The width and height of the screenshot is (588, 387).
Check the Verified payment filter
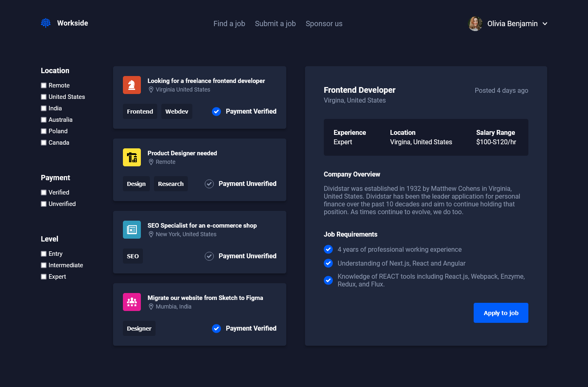tap(44, 192)
